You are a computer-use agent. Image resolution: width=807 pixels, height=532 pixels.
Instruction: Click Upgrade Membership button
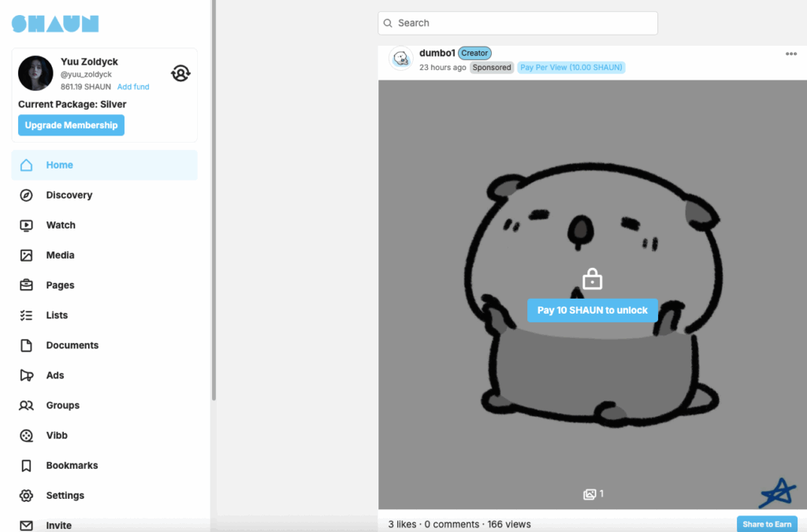coord(71,125)
